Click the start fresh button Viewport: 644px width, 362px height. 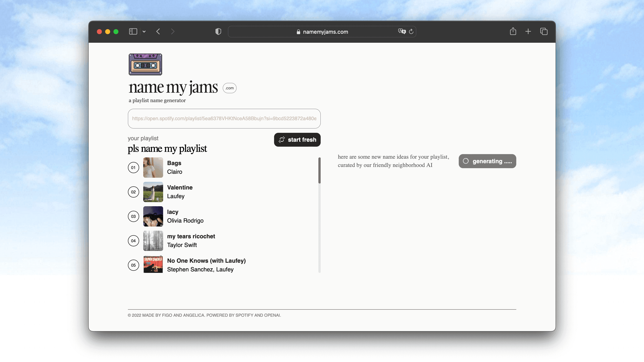click(x=297, y=140)
